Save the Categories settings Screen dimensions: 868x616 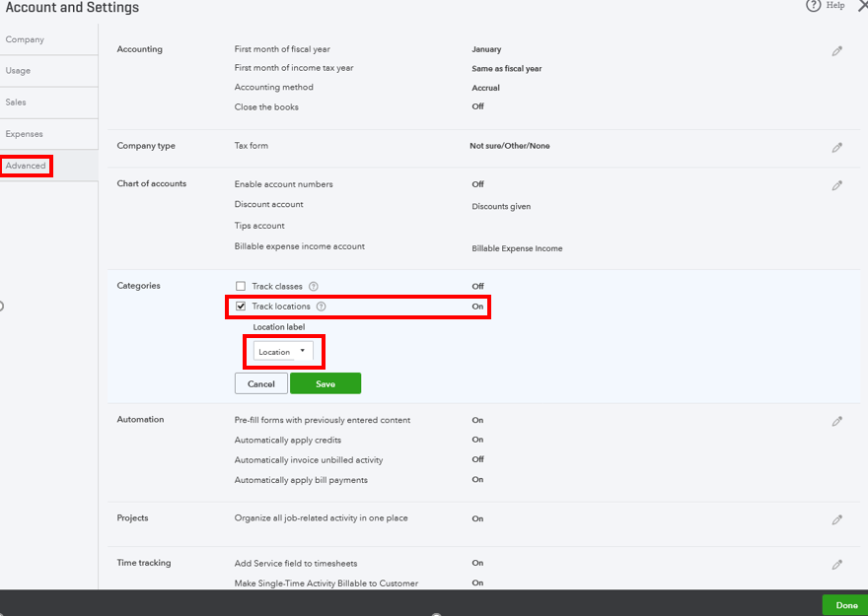pos(325,383)
